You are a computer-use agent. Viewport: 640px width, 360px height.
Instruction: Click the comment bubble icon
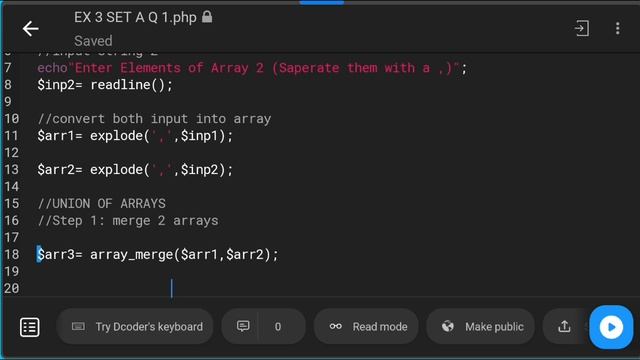(x=243, y=326)
